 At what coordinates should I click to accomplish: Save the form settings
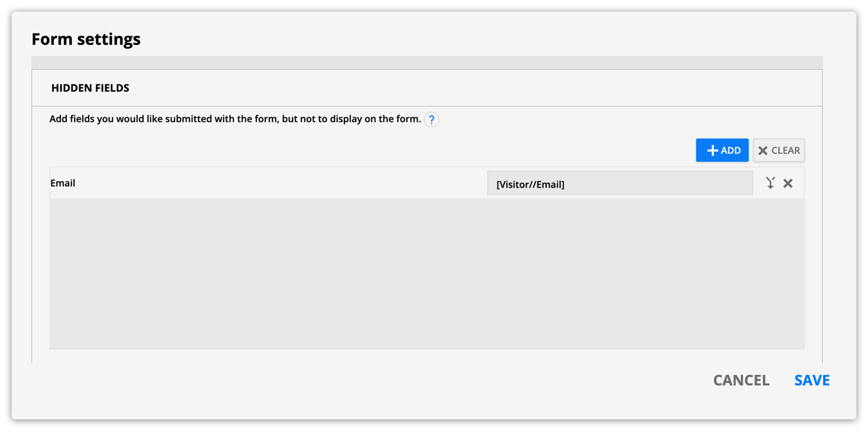point(812,380)
